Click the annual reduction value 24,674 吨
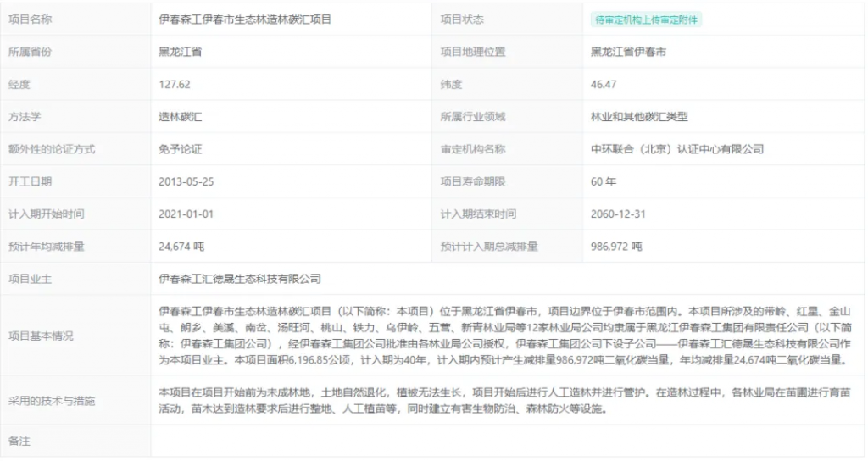This screenshot has width=868, height=461. point(181,247)
